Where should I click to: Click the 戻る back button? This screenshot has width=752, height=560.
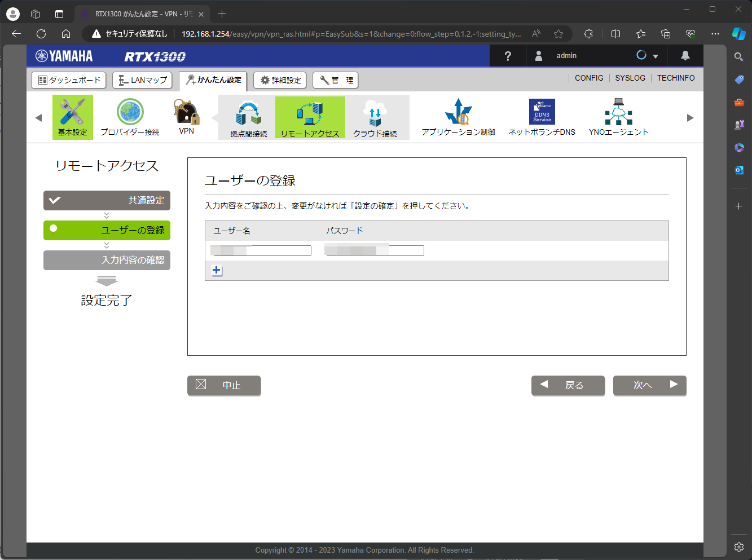tap(568, 385)
